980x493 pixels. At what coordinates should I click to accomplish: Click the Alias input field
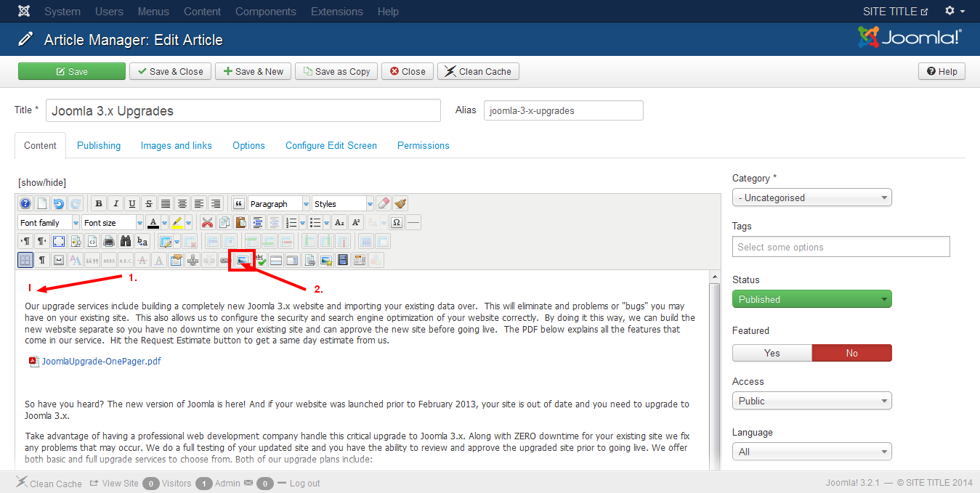(564, 110)
